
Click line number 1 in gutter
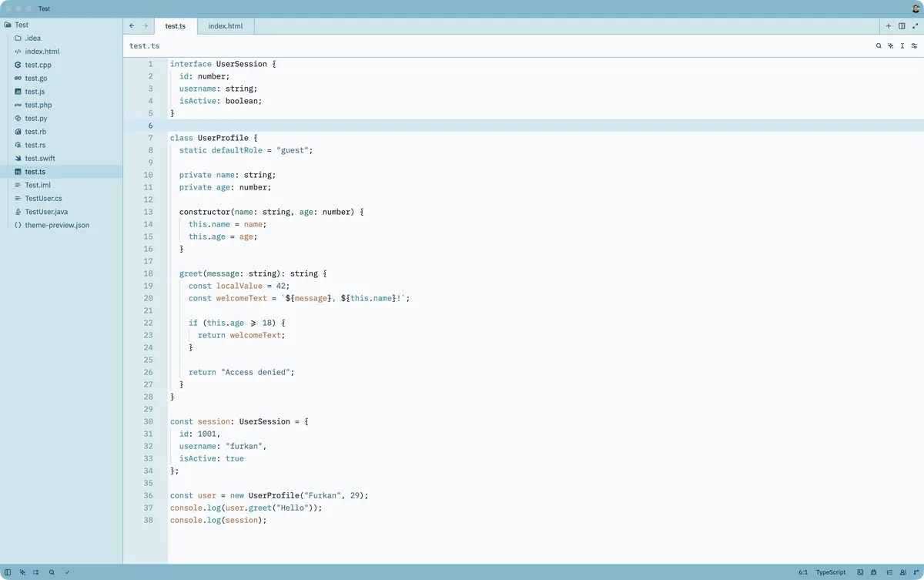pos(150,64)
